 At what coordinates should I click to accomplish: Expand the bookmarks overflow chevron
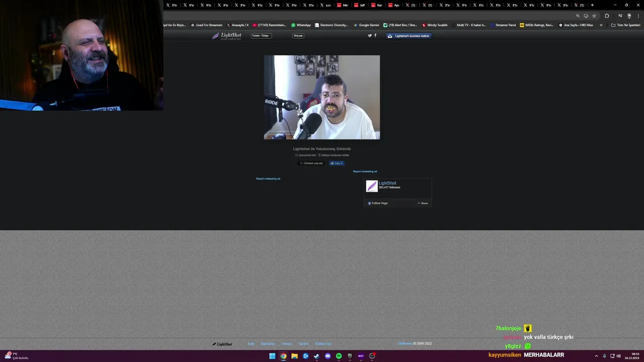tap(601, 25)
